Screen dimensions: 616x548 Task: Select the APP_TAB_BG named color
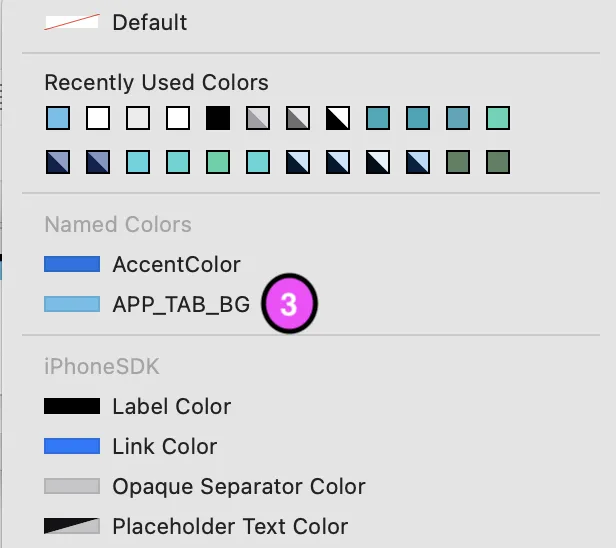tap(181, 304)
